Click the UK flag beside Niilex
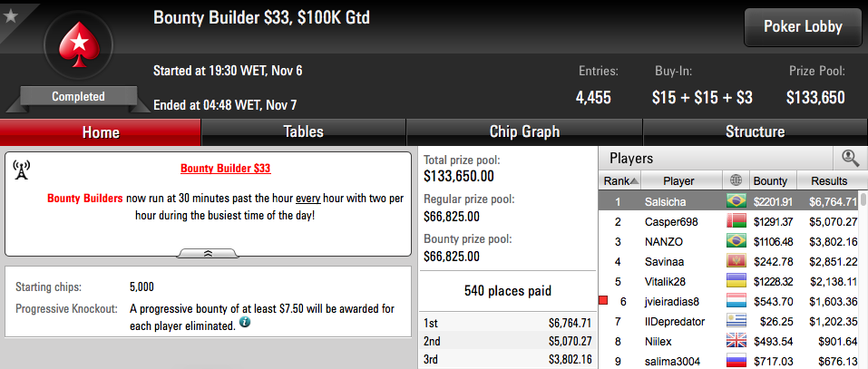The height and width of the screenshot is (369, 868). [736, 341]
